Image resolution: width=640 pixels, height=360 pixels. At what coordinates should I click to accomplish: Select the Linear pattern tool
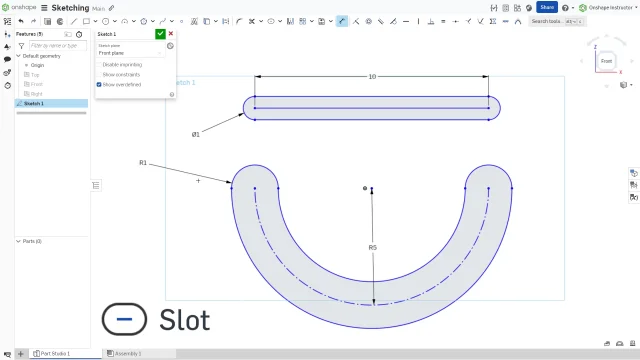302,21
